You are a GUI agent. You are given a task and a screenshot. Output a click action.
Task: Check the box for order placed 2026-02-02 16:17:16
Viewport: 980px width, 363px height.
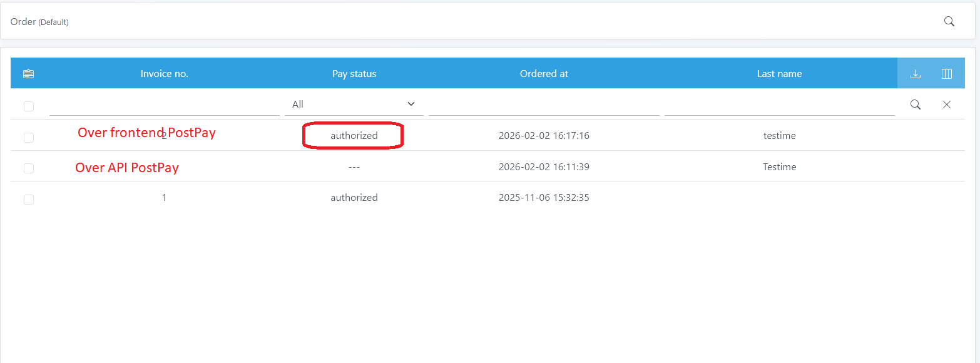(x=29, y=138)
